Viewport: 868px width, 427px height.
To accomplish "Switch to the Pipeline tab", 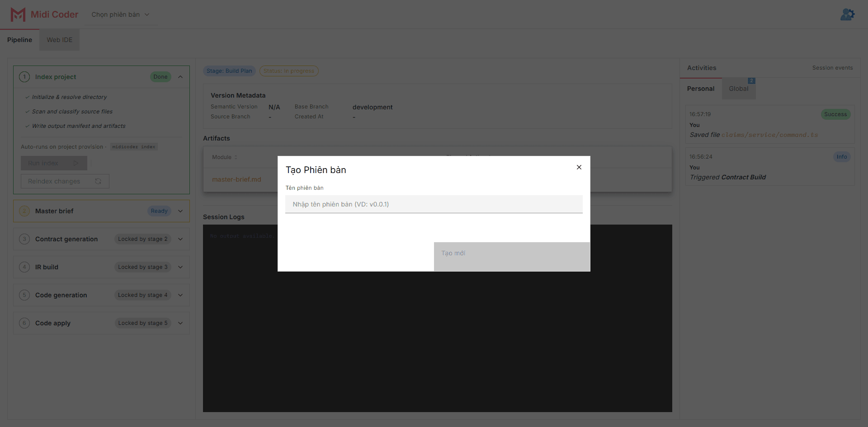I will point(19,40).
